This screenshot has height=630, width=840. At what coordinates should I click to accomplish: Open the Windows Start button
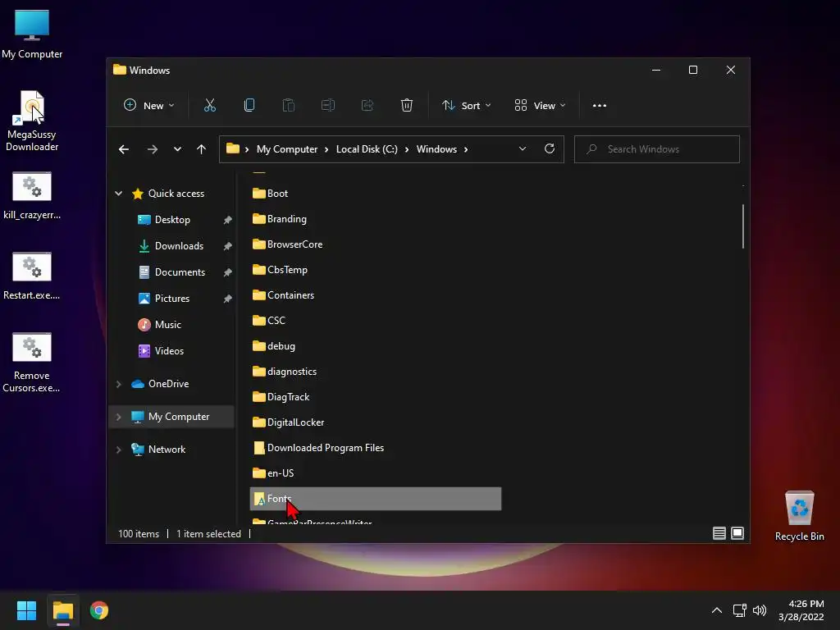(26, 610)
